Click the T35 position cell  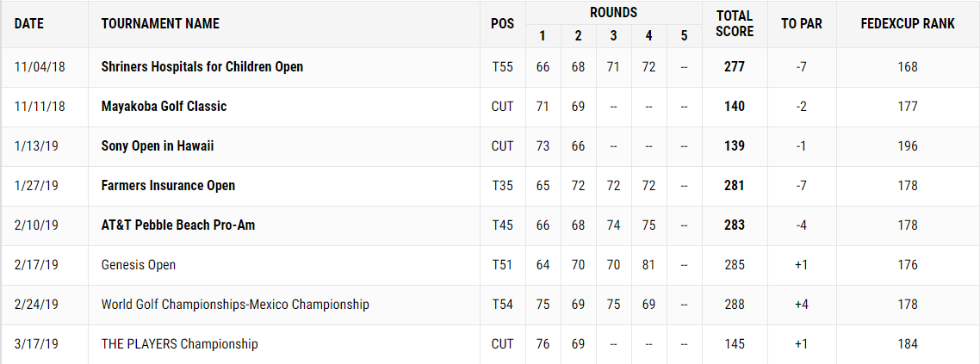coord(502,185)
